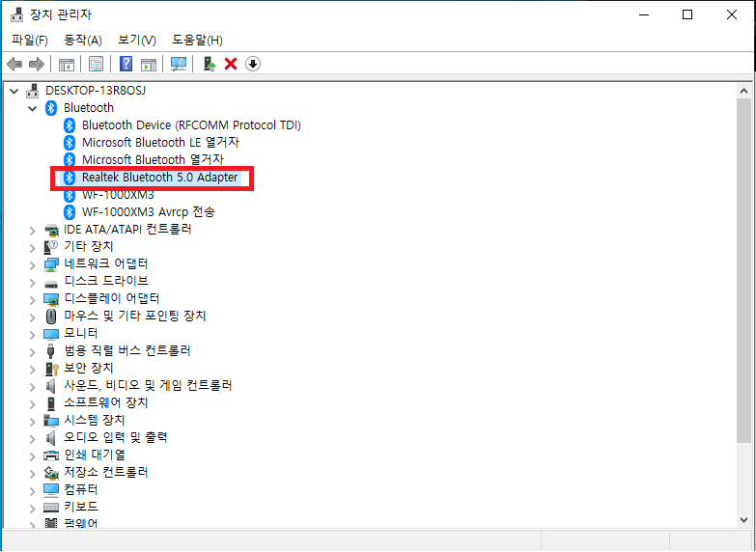The image size is (756, 552).
Task: Select 사운드, 비디오 및 게임 컨트롤러 label
Action: click(x=148, y=385)
